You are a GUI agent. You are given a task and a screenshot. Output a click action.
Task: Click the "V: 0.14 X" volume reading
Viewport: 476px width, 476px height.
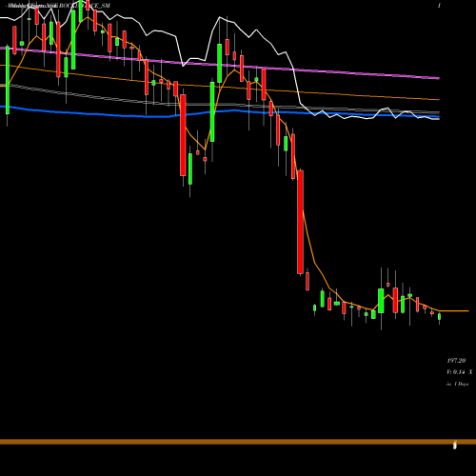(x=459, y=372)
